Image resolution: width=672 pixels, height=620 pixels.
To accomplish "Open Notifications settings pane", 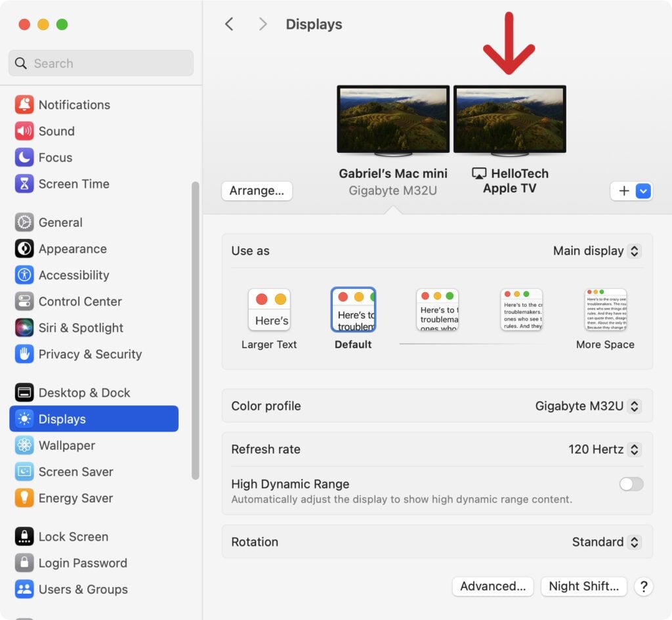I will (x=94, y=104).
